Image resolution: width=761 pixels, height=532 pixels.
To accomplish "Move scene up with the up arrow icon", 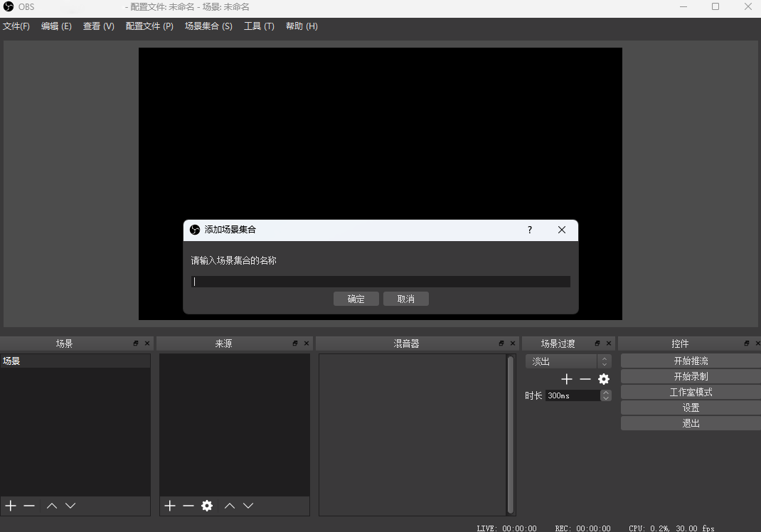I will click(x=51, y=505).
